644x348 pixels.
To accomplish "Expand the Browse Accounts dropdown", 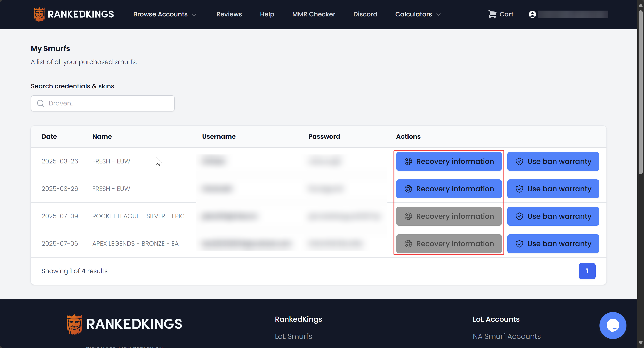I will [x=160, y=14].
